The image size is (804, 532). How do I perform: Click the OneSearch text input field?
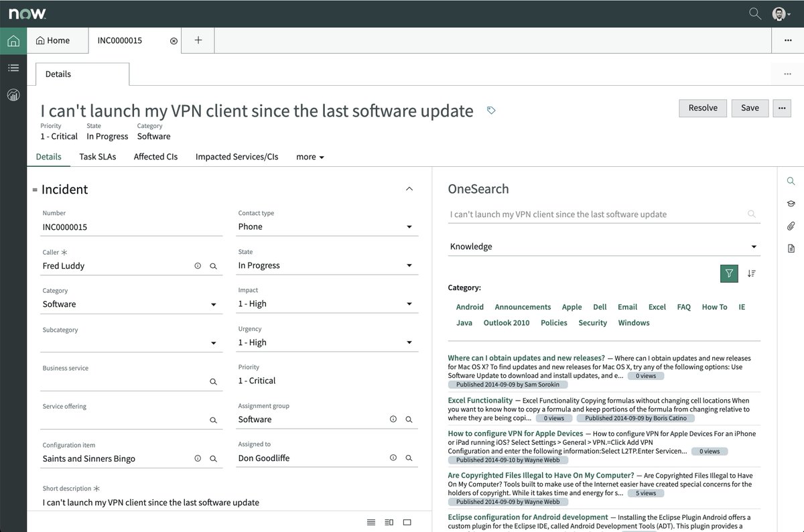596,214
